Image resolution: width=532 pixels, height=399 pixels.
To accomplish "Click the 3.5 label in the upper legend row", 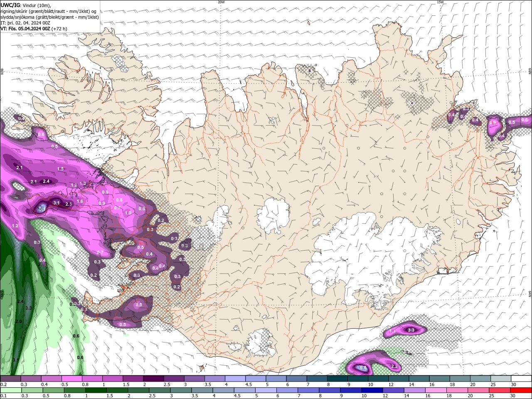I will (x=208, y=384).
